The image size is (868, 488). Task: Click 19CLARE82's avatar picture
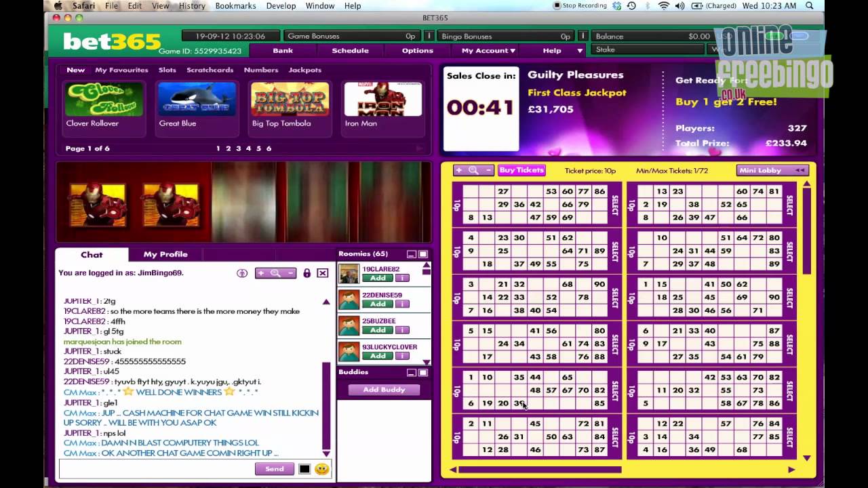tap(349, 274)
